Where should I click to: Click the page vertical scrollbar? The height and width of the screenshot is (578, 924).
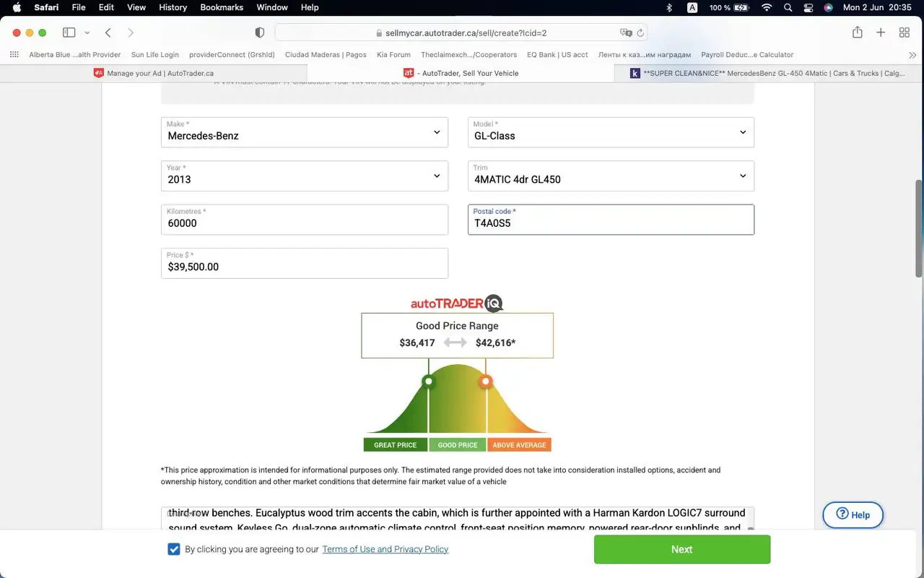point(919,228)
